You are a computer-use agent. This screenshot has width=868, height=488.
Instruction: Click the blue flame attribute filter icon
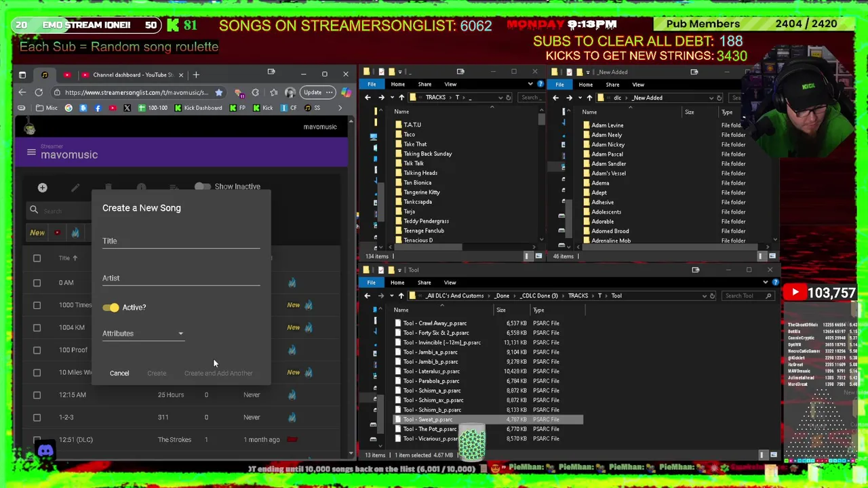click(x=75, y=232)
